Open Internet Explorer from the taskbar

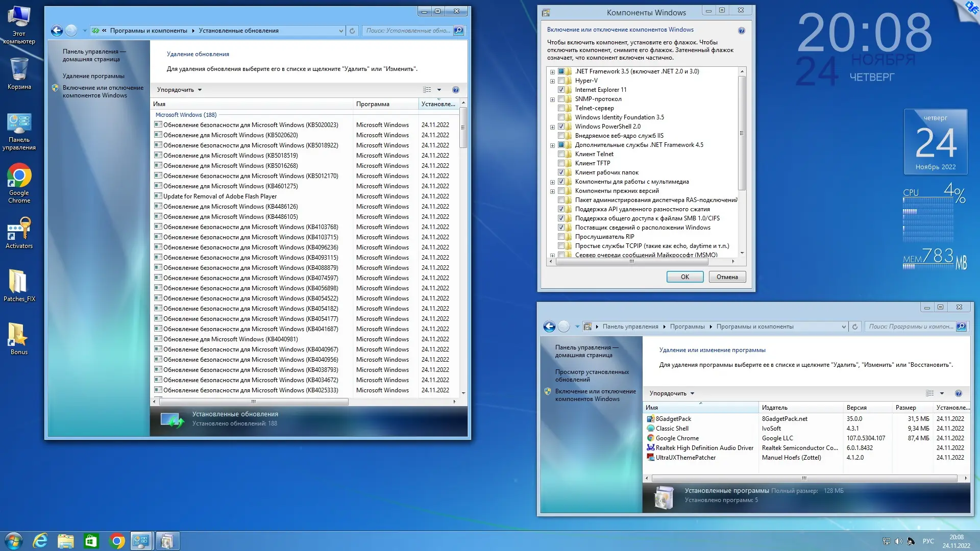point(40,541)
